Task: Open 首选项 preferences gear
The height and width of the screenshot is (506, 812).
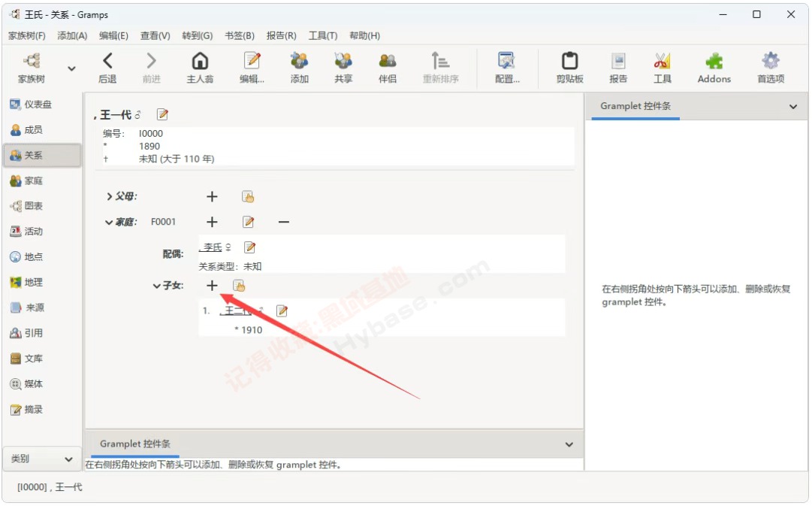Action: point(771,68)
